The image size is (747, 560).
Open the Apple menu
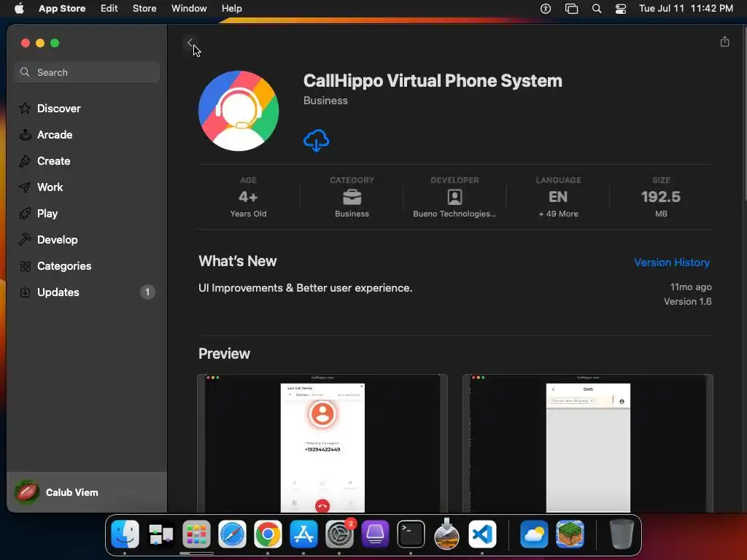click(x=19, y=9)
